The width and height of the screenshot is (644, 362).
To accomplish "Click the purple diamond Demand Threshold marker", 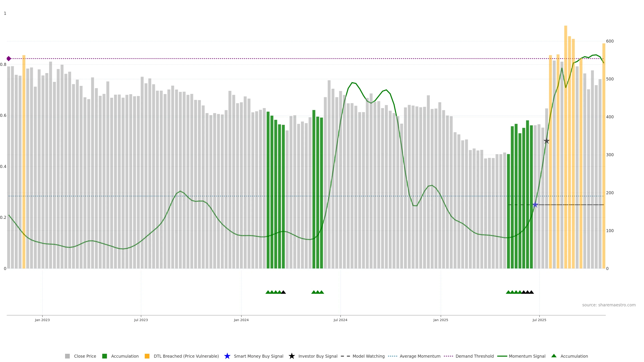I will coord(9,59).
